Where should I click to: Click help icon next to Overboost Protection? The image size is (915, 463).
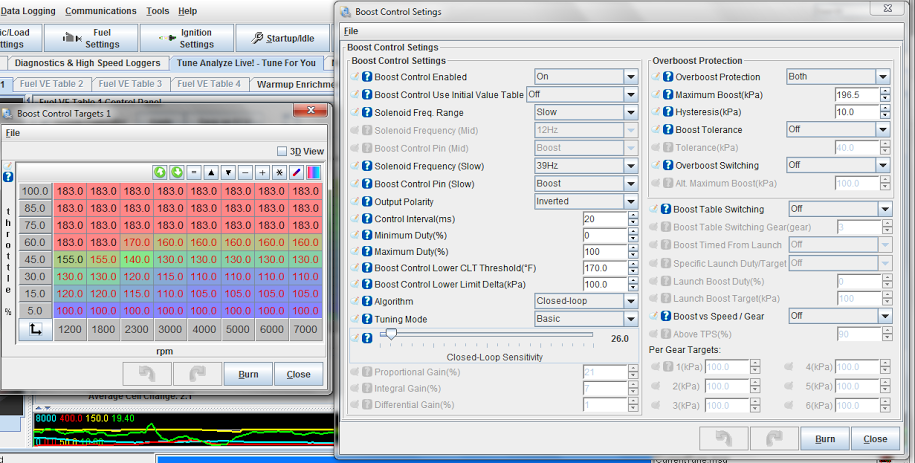[667, 77]
